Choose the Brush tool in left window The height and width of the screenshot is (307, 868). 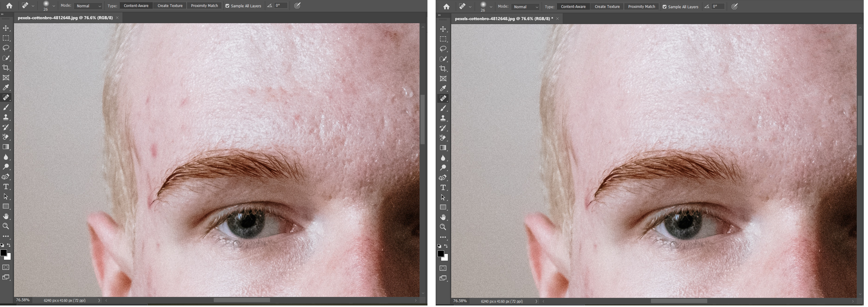point(6,107)
